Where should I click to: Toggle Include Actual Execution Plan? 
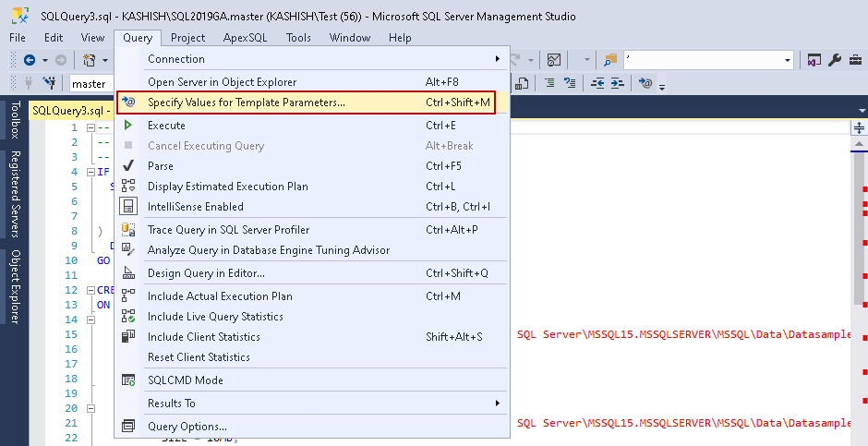point(220,296)
